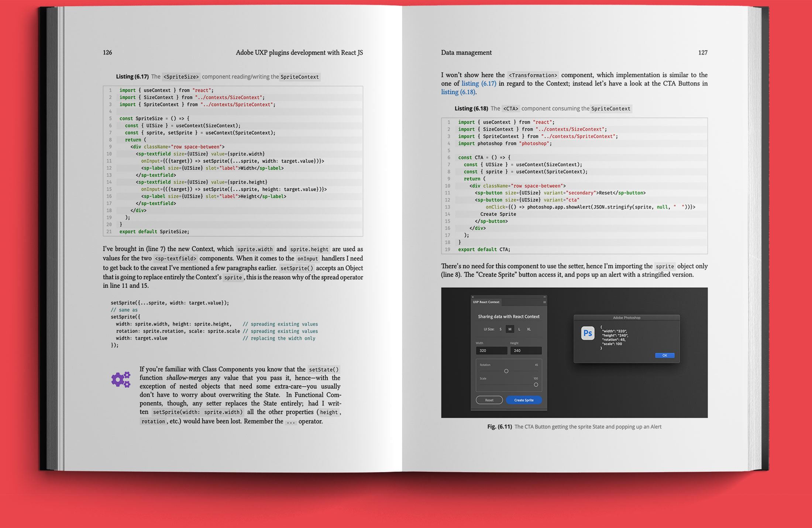Click the Photoshop Ps logo in the alert
This screenshot has height=528, width=812.
pyautogui.click(x=588, y=333)
